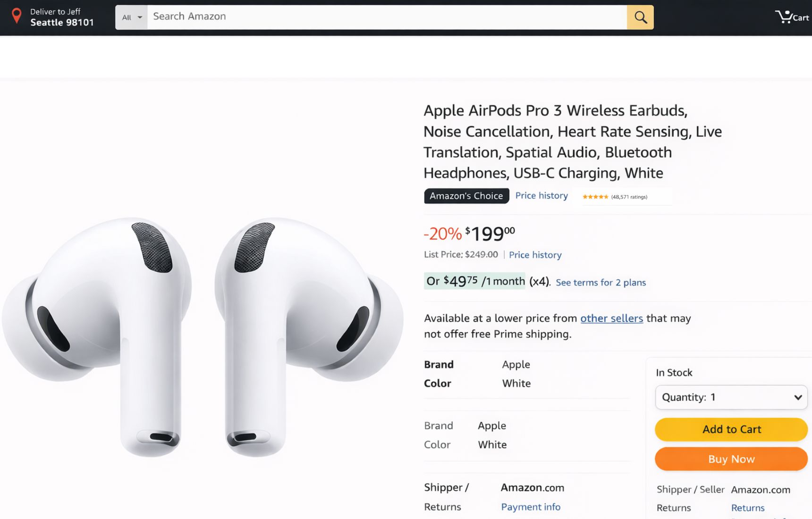The height and width of the screenshot is (519, 812).
Task: Click the Buy Now button
Action: pos(731,459)
